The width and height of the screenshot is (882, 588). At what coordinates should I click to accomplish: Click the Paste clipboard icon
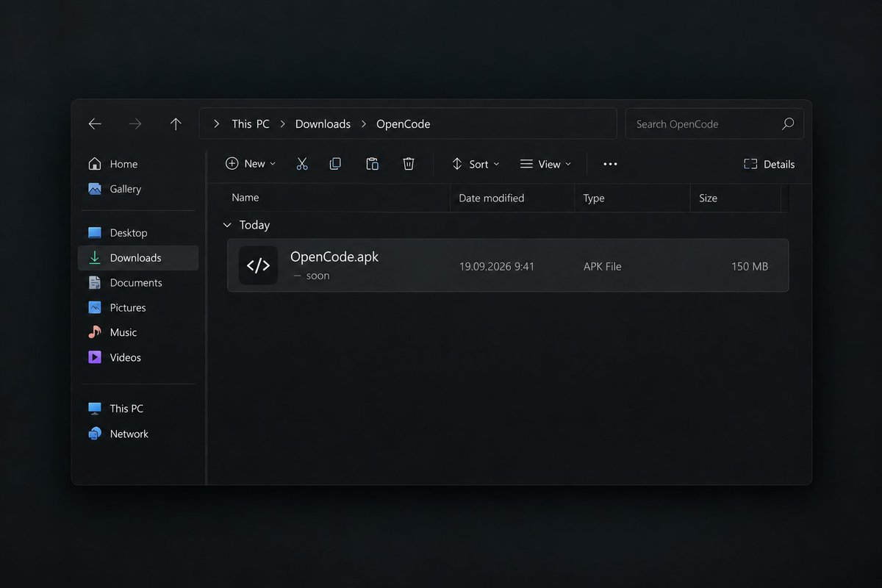[x=372, y=164]
